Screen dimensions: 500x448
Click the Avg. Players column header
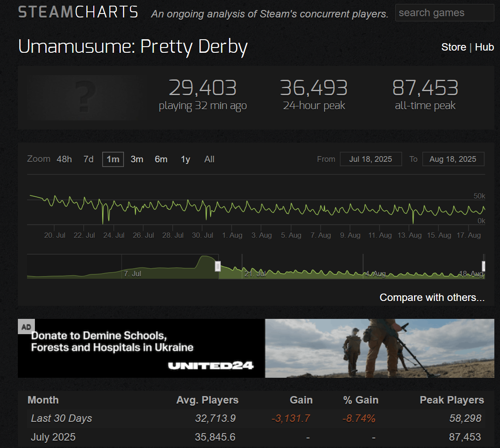click(207, 400)
